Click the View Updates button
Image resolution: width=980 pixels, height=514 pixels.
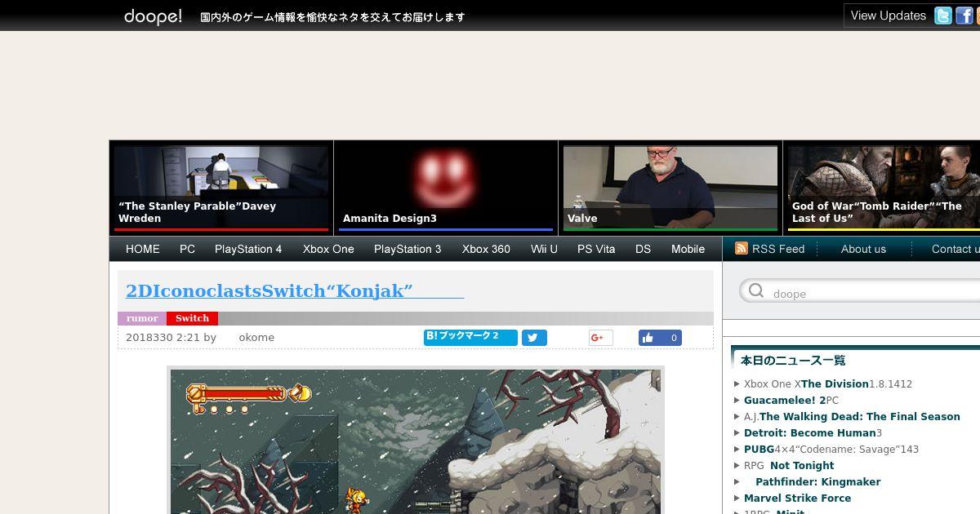[x=888, y=16]
